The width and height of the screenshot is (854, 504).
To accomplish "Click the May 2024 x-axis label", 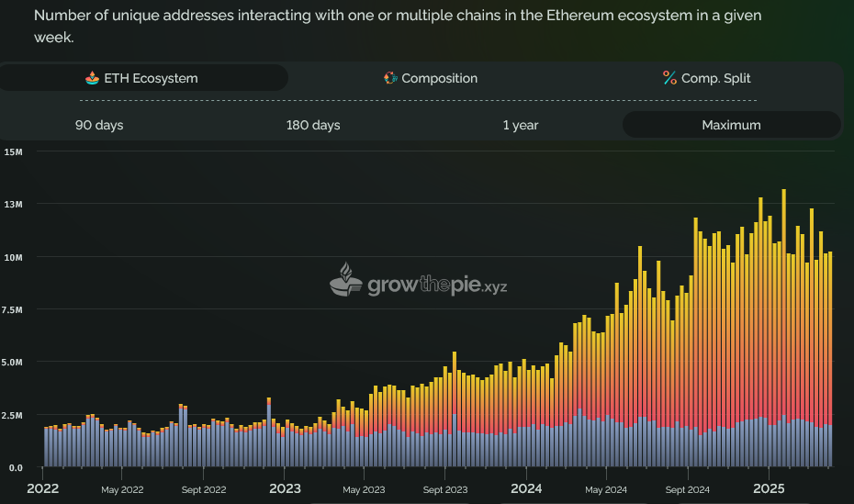I will tap(605, 489).
